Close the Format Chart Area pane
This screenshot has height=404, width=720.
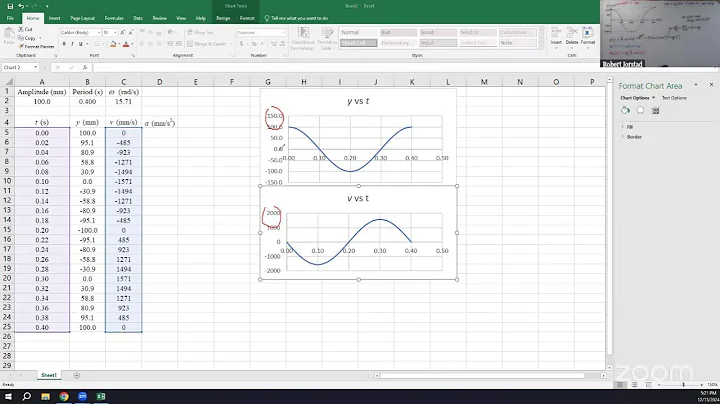tap(711, 85)
